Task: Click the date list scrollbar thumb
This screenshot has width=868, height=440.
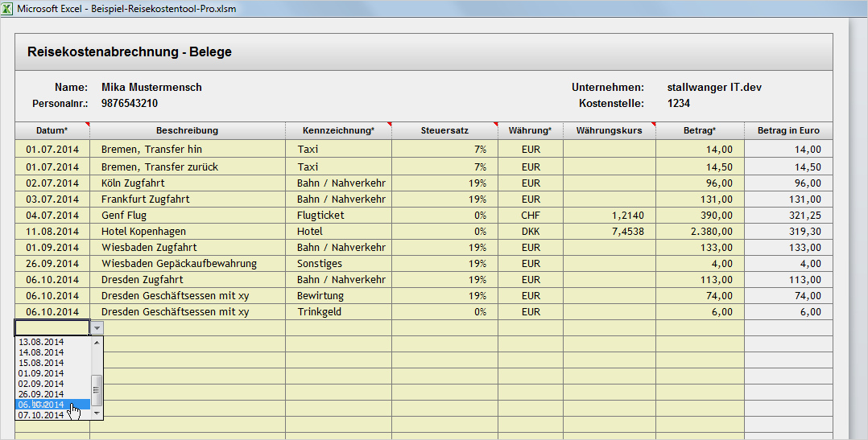Action: 97,390
